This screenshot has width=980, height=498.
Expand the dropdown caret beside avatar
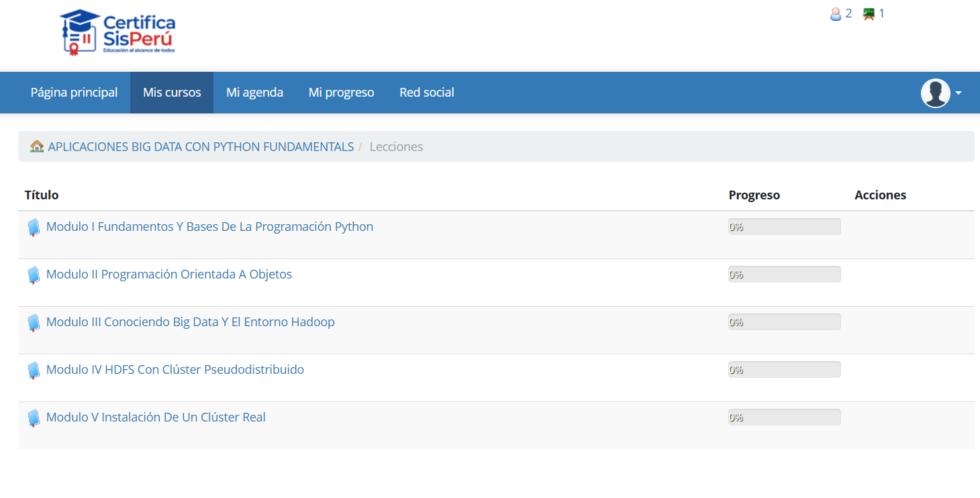pos(959,93)
